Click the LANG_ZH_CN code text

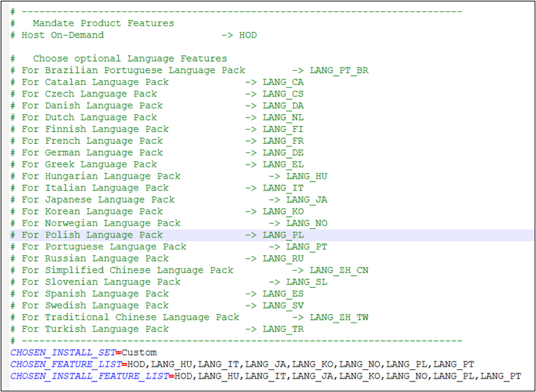[x=339, y=270]
